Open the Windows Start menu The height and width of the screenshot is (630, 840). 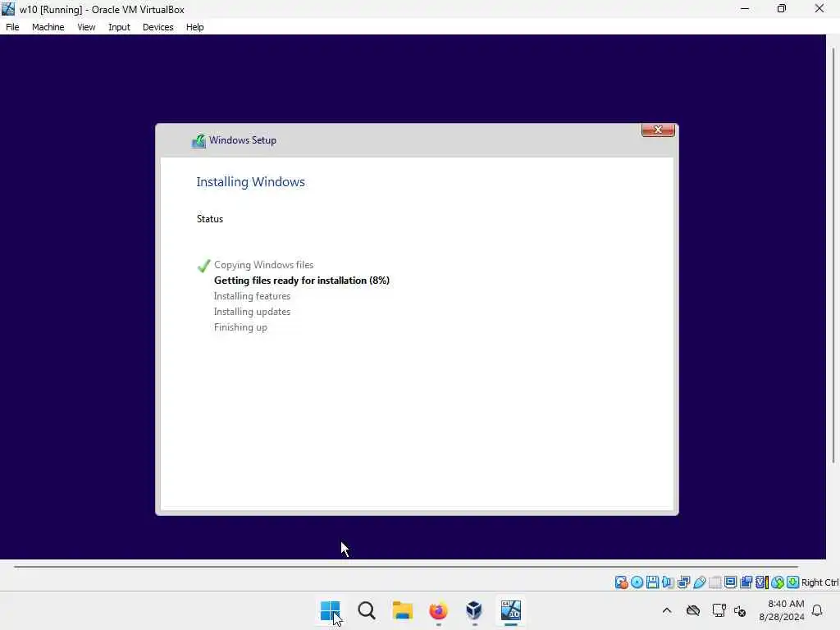point(330,610)
